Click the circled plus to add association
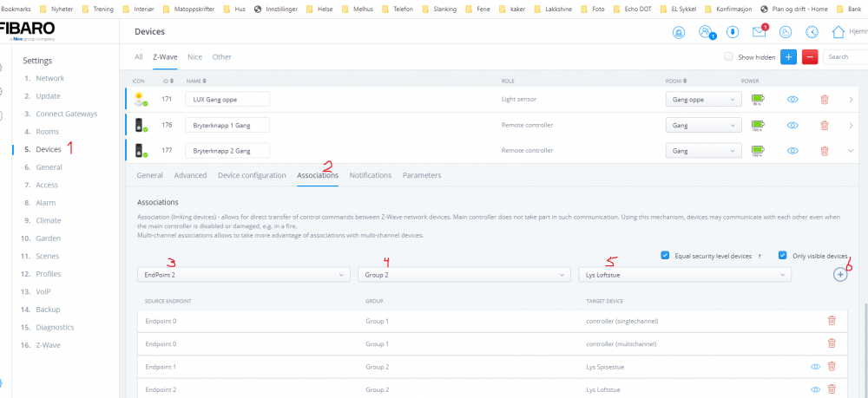868x398 pixels. [x=839, y=275]
